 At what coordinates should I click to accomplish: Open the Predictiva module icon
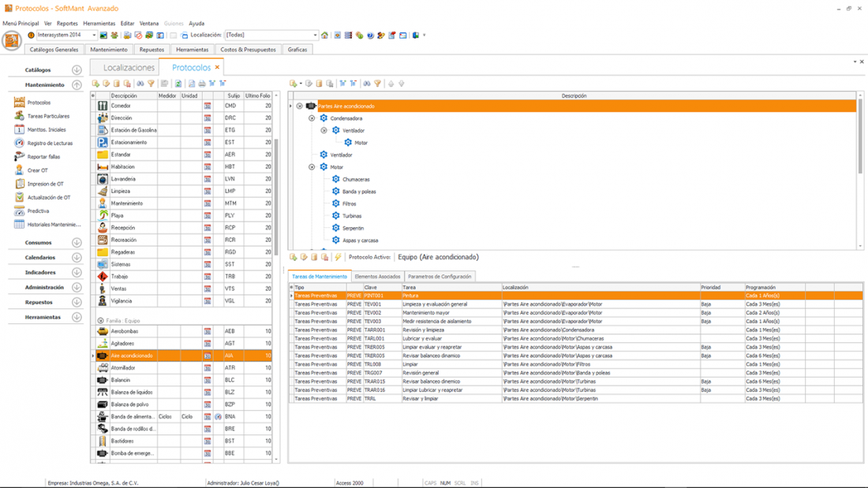[x=20, y=211]
